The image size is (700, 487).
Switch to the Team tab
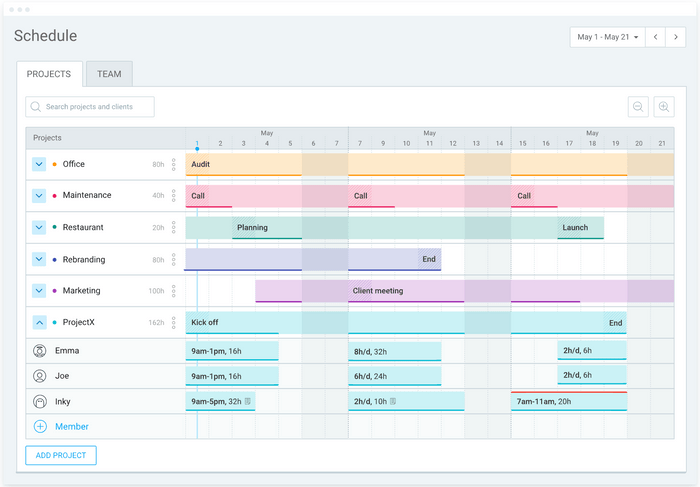pyautogui.click(x=109, y=74)
